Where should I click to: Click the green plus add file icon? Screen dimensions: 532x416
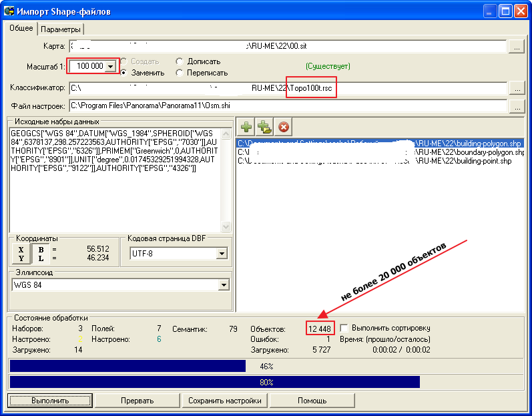pos(246,127)
